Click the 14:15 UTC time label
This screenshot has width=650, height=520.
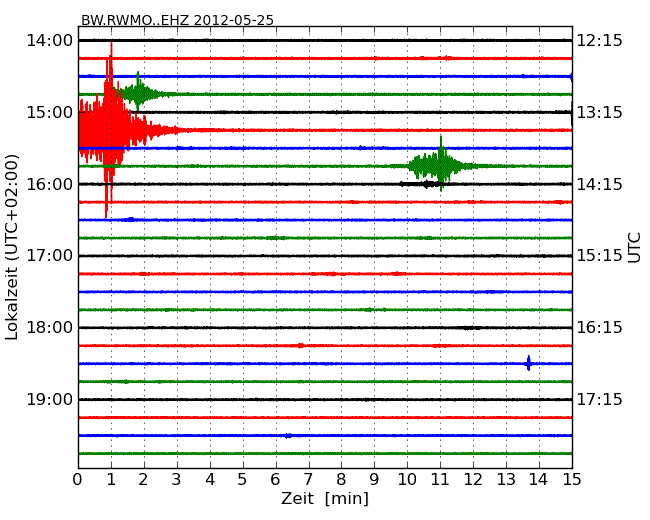pos(600,184)
